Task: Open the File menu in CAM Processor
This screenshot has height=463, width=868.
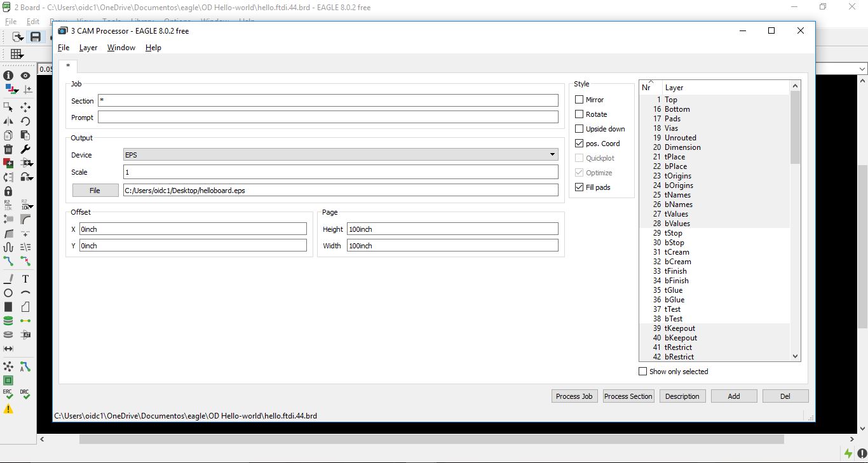Action: [64, 48]
